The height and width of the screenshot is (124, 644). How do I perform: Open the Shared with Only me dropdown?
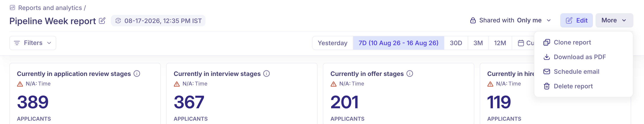(511, 20)
